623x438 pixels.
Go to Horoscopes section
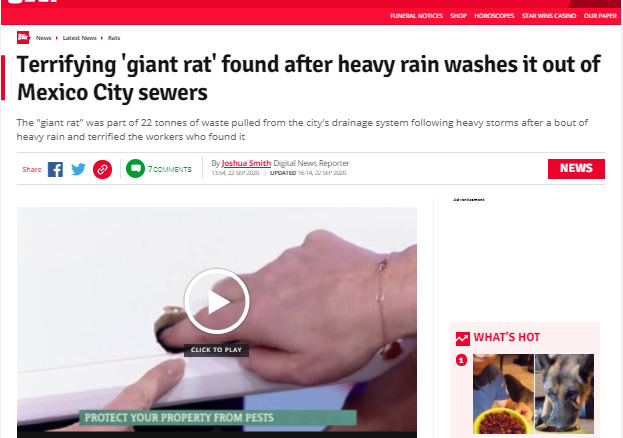(494, 16)
